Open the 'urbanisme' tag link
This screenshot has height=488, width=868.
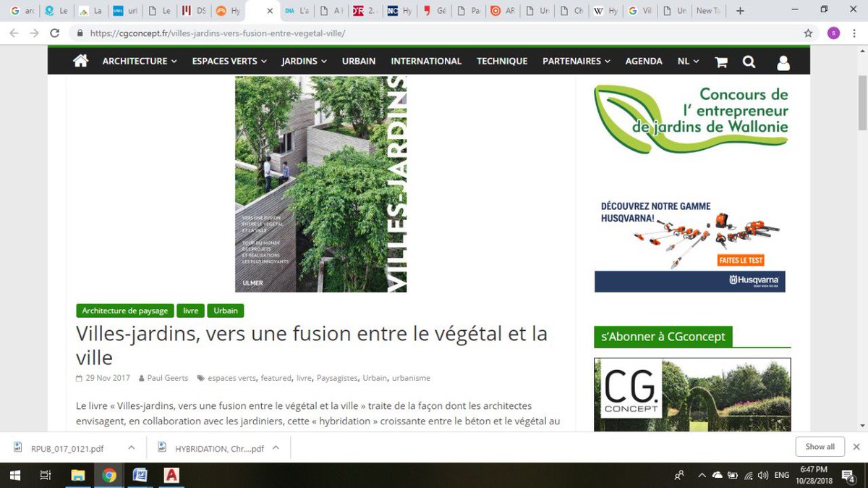tap(411, 378)
